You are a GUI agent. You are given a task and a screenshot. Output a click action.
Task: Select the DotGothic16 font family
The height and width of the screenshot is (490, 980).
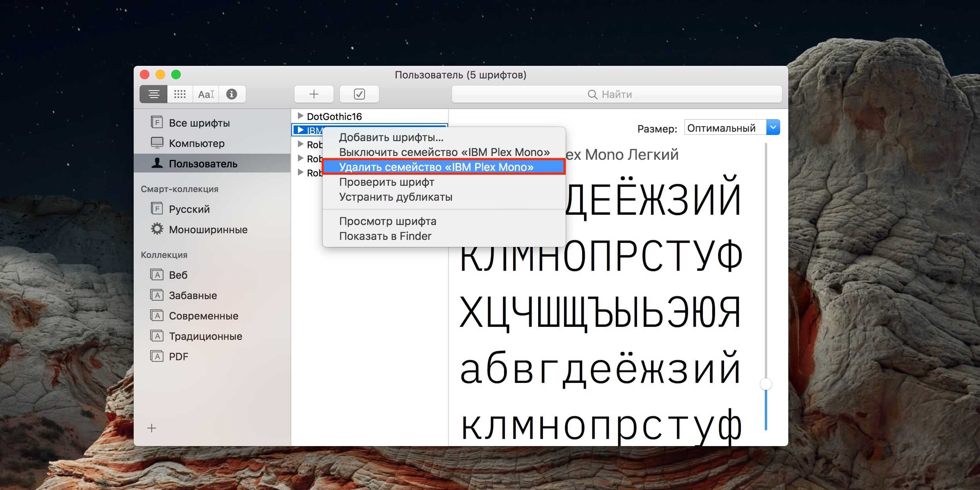(334, 116)
